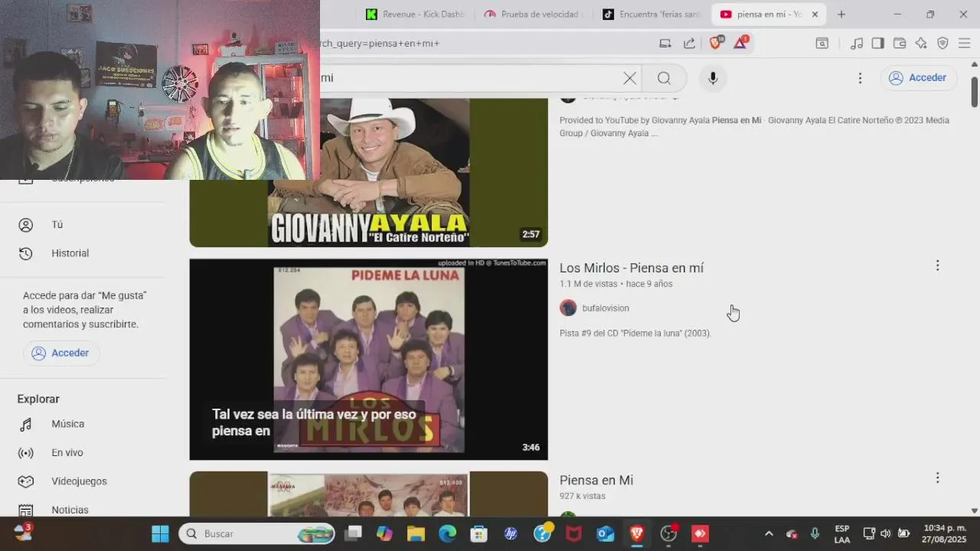Viewport: 980px width, 551px height.
Task: Open a new browser tab with plus
Action: 841,15
